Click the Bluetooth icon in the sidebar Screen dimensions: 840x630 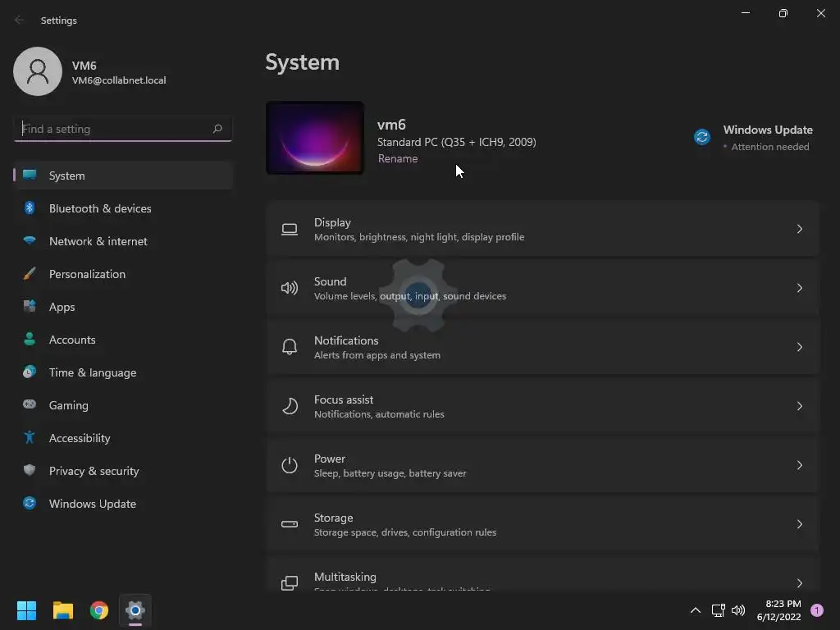point(30,208)
